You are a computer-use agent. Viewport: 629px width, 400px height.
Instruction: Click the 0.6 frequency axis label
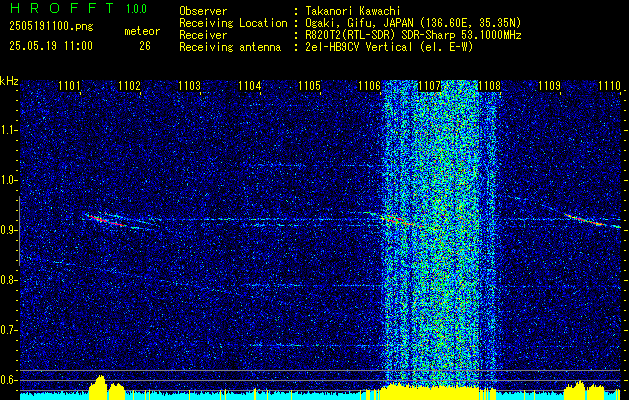8,380
